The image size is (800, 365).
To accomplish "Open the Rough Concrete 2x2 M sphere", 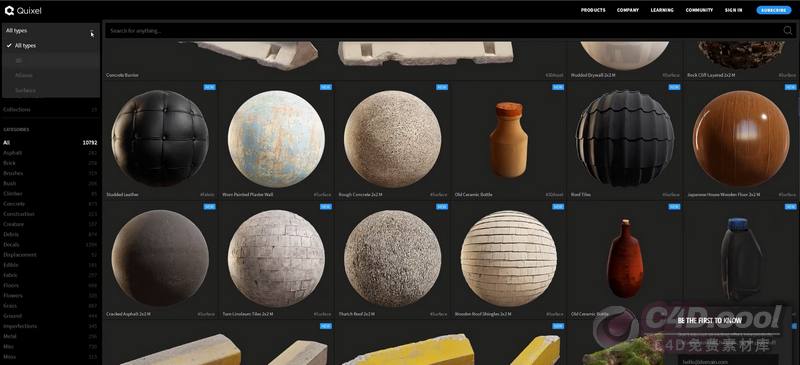I will tap(392, 139).
